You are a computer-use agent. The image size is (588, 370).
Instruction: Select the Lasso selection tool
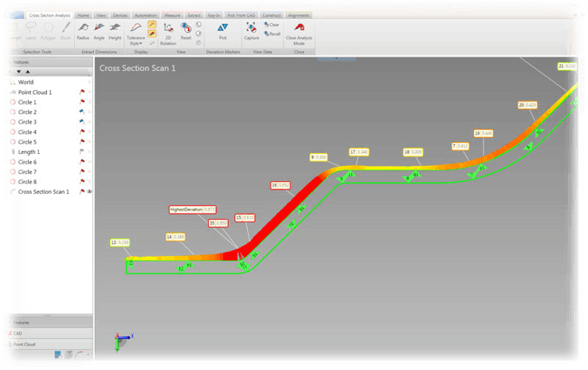click(x=31, y=31)
